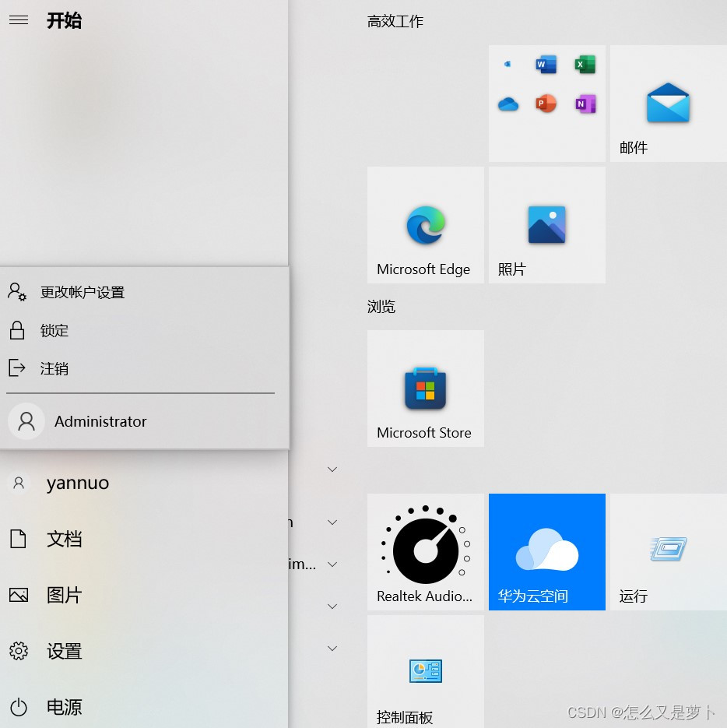Open PowerPoint from the Office tile folder

(x=546, y=104)
